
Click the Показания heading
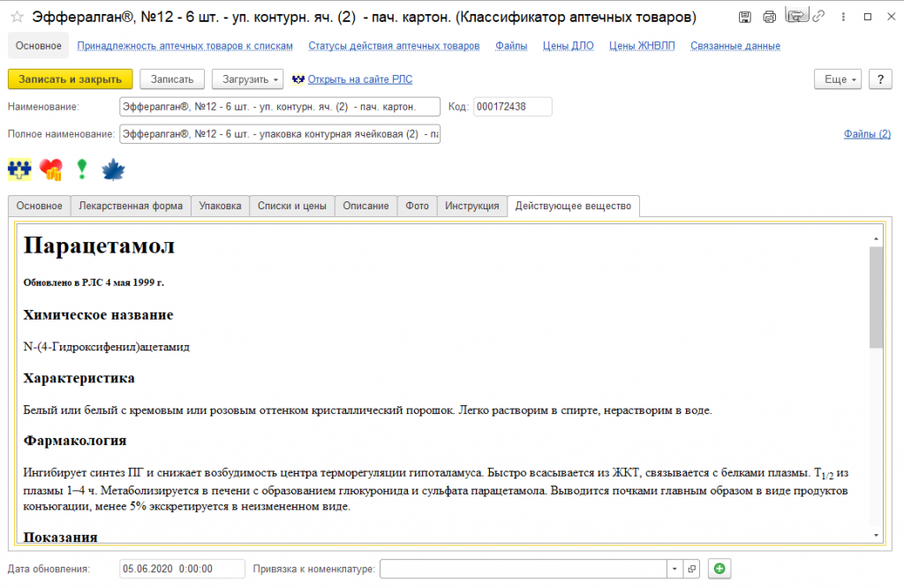pyautogui.click(x=60, y=537)
